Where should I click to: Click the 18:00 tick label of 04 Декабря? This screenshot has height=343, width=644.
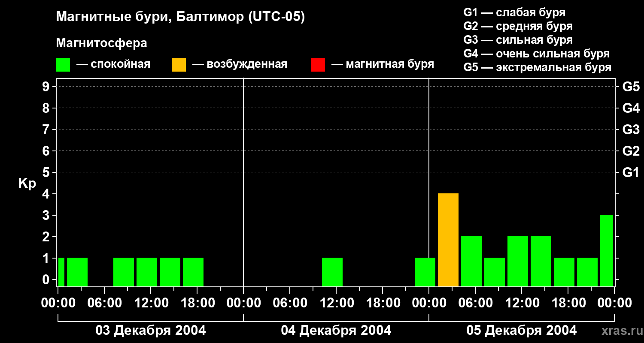[x=383, y=303]
